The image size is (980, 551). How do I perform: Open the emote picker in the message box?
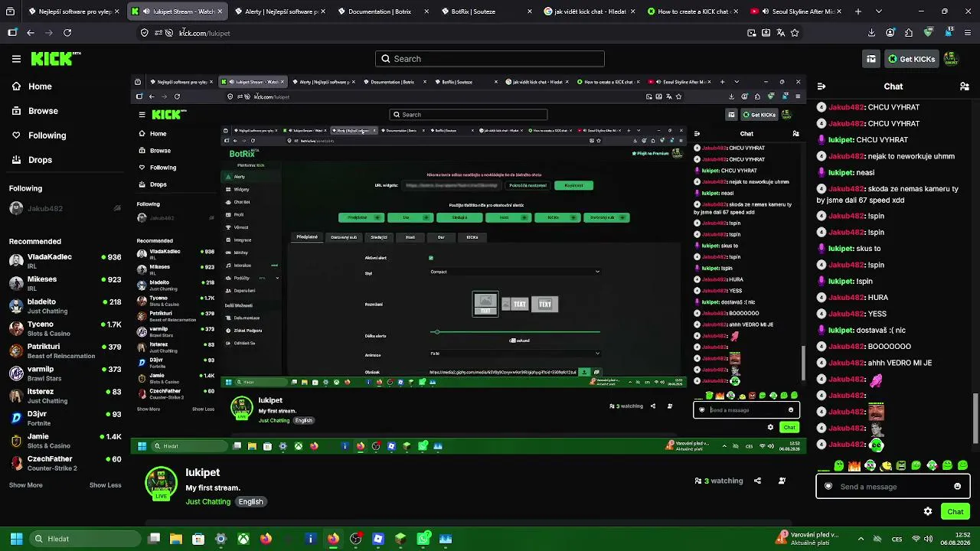(x=957, y=487)
